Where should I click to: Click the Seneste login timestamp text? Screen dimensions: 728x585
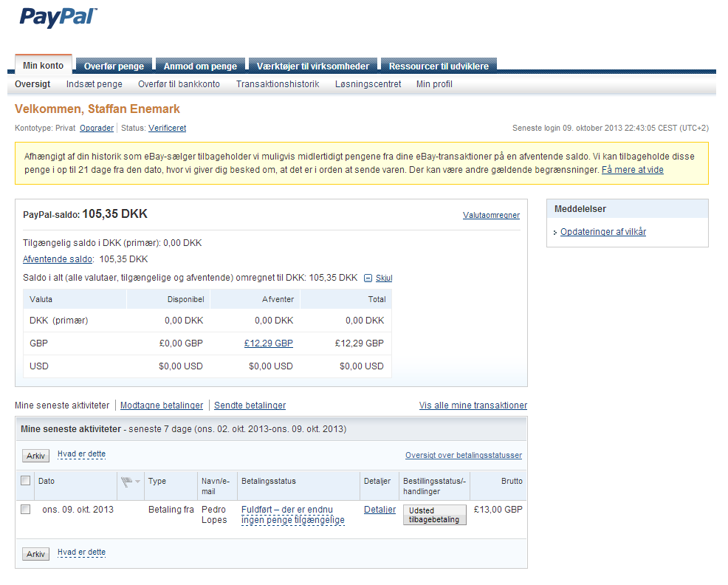pos(611,129)
